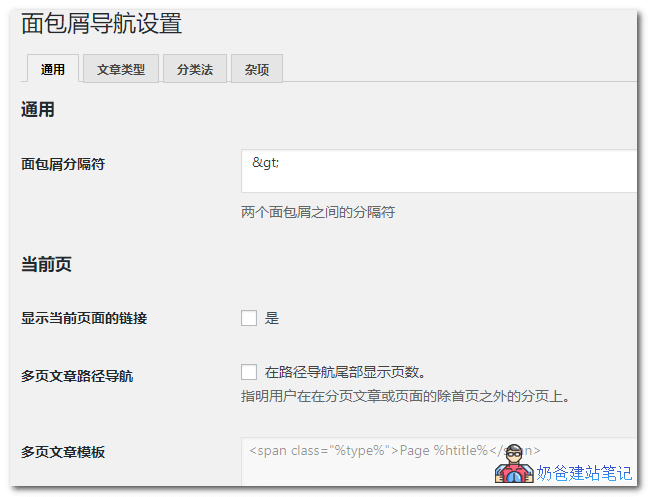The height and width of the screenshot is (497, 648).
Task: Click the 面包屑分隔符 field label
Action: click(63, 164)
